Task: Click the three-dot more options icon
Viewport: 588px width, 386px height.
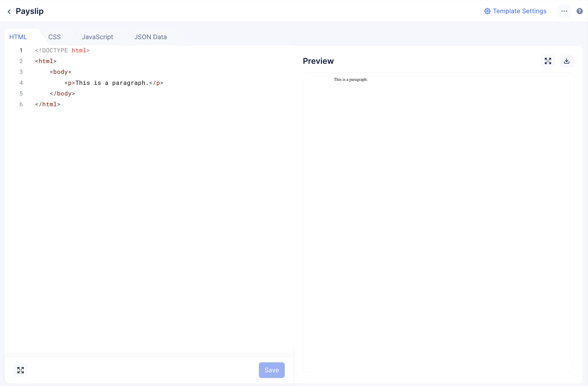Action: 564,11
